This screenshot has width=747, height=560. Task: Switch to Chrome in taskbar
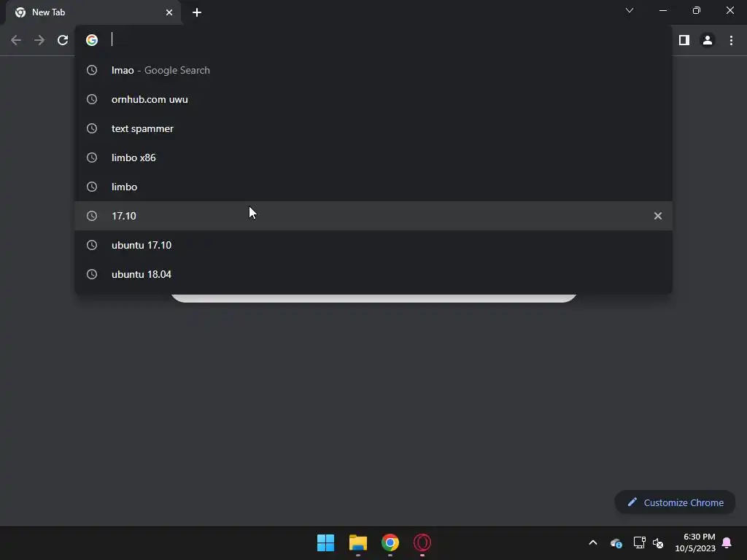point(390,542)
